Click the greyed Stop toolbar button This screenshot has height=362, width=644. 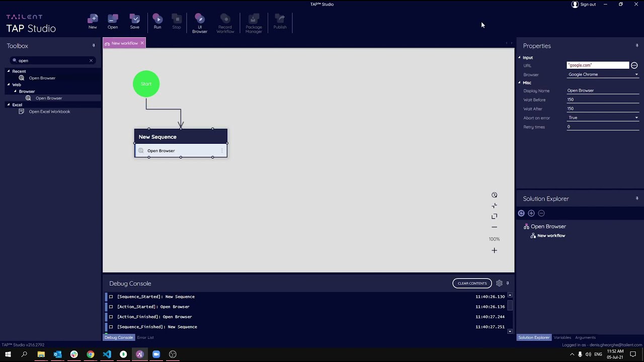coord(177,22)
